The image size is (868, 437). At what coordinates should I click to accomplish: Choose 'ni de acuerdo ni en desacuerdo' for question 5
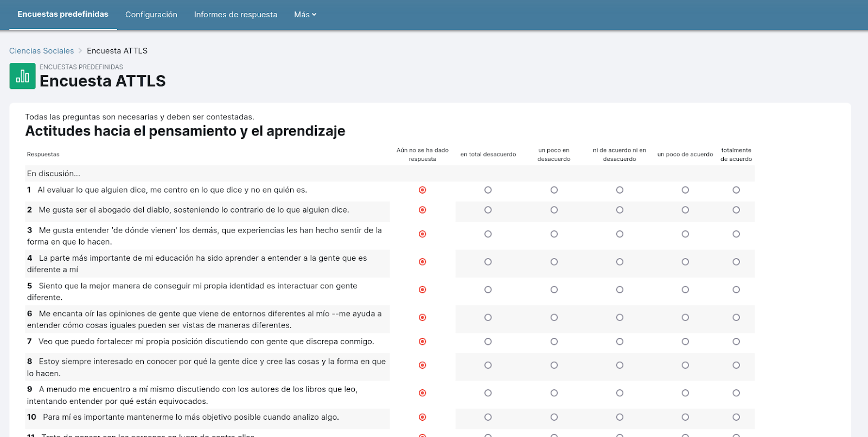click(x=620, y=290)
